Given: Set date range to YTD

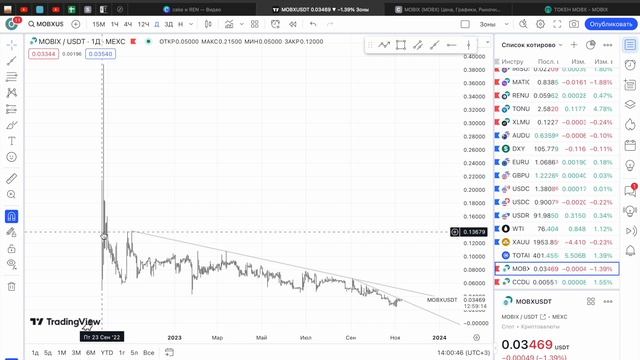Looking at the screenshot, I should pyautogui.click(x=107, y=353).
